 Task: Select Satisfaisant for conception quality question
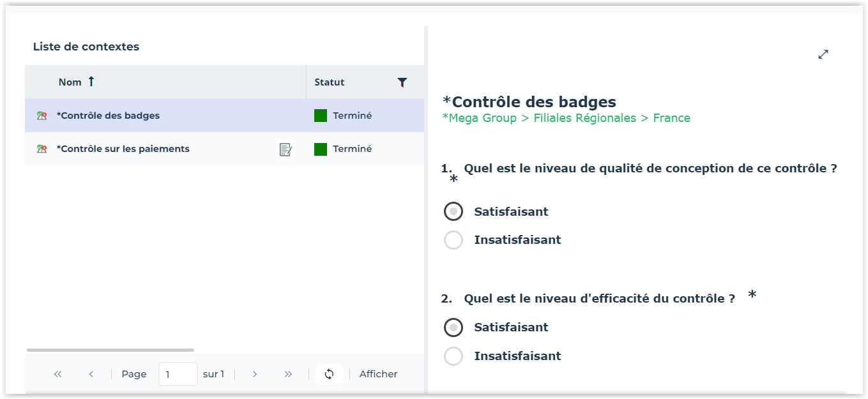tap(453, 212)
